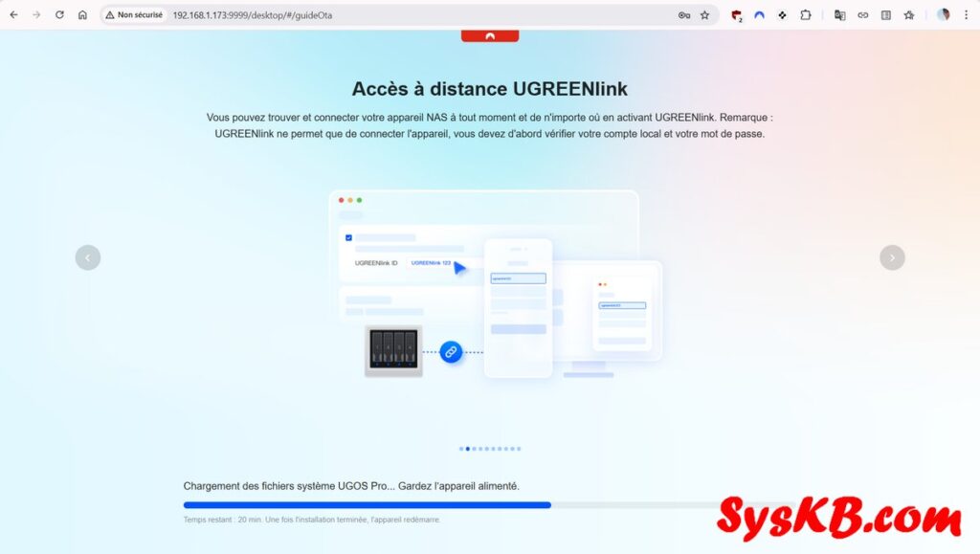
Task: Open the red shield extension with badge 2
Action: click(x=737, y=15)
